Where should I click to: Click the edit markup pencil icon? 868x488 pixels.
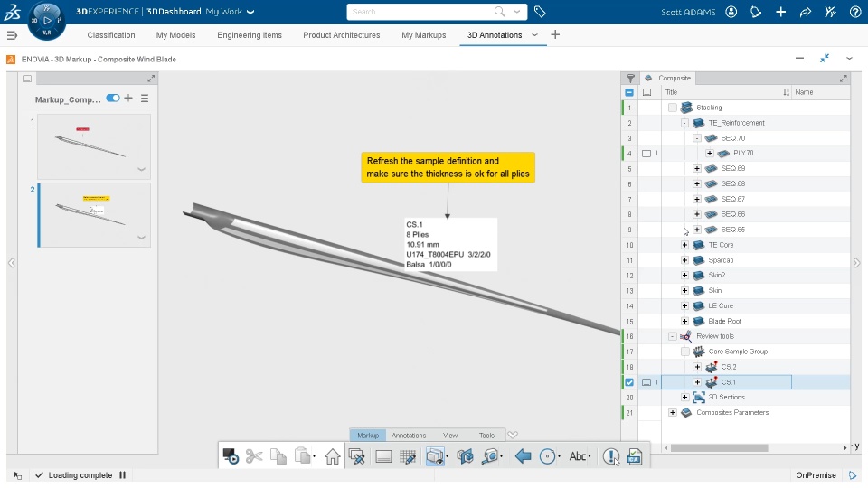tap(357, 456)
